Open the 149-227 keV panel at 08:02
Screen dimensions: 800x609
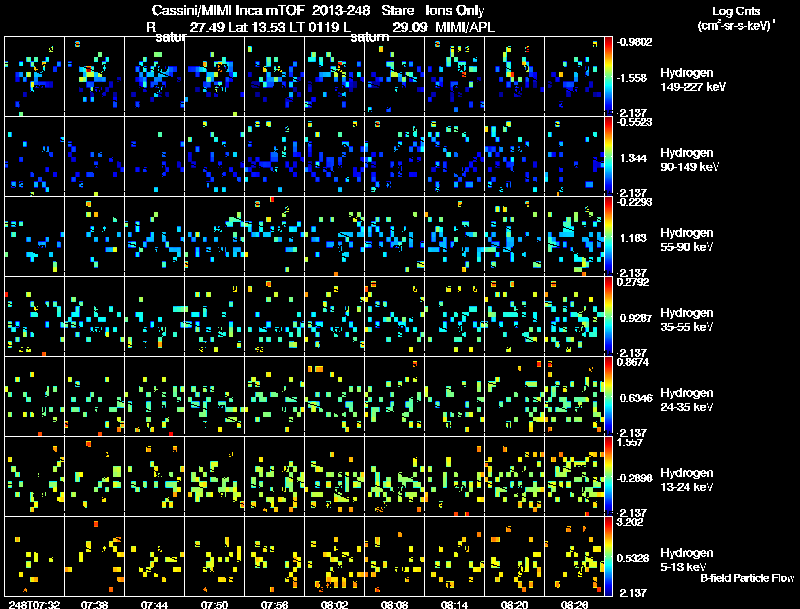tap(334, 76)
